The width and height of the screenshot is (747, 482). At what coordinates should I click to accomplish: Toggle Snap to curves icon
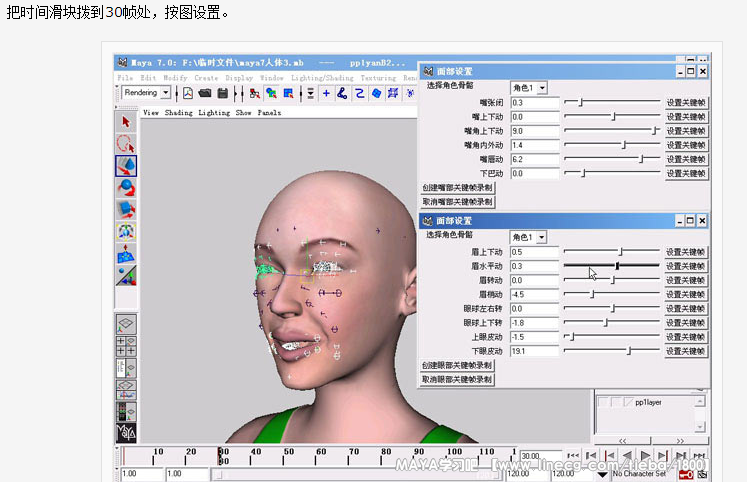pyautogui.click(x=342, y=93)
